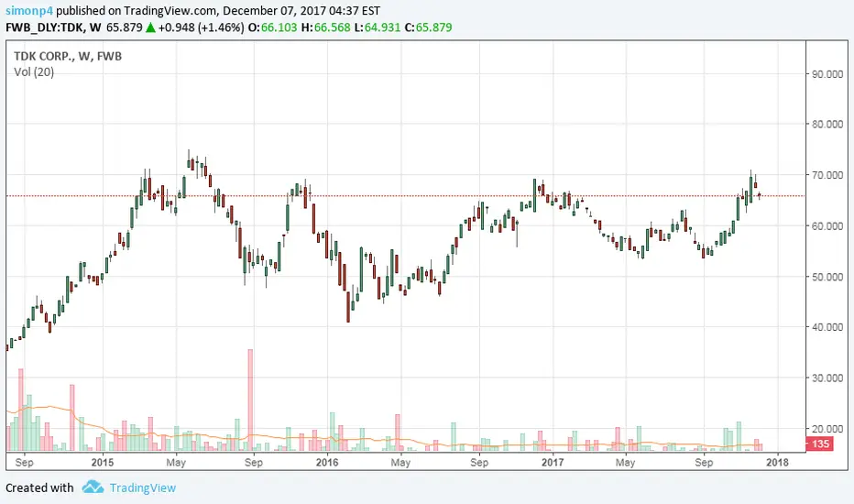Select the TDK CORP., W, FWB chart title

pyautogui.click(x=68, y=56)
